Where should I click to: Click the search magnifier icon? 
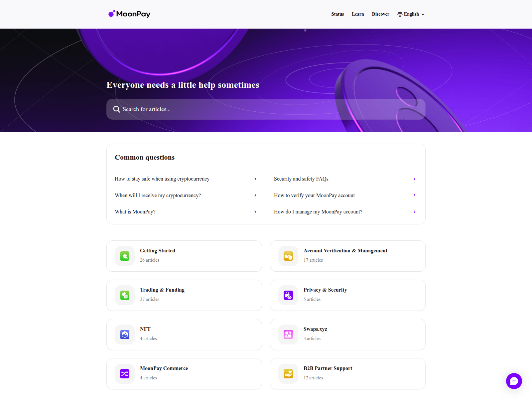point(116,109)
